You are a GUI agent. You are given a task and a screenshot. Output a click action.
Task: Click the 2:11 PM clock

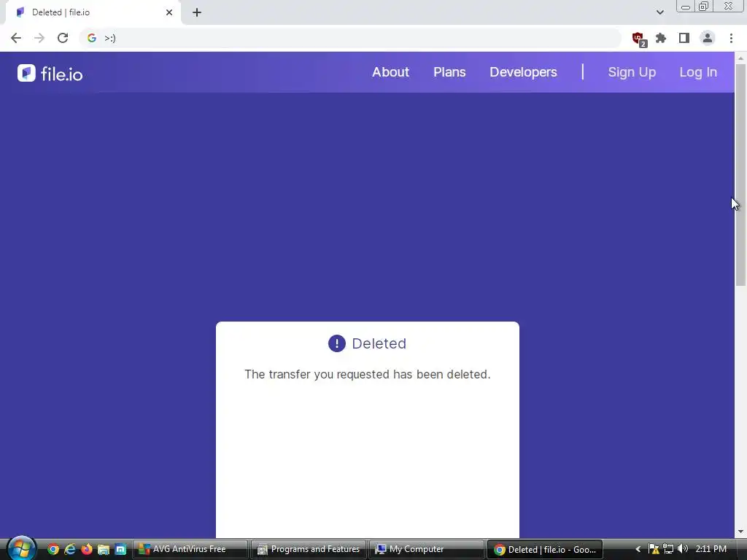pos(711,549)
